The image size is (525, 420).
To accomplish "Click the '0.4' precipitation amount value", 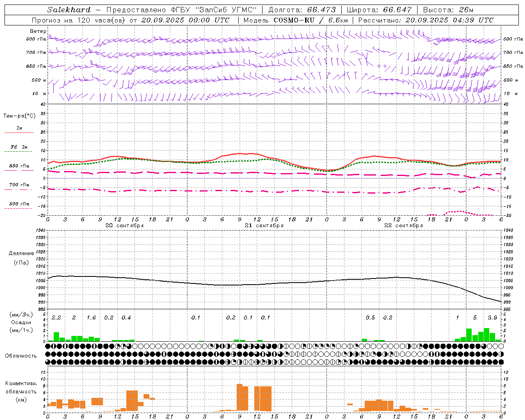I will point(126,318).
